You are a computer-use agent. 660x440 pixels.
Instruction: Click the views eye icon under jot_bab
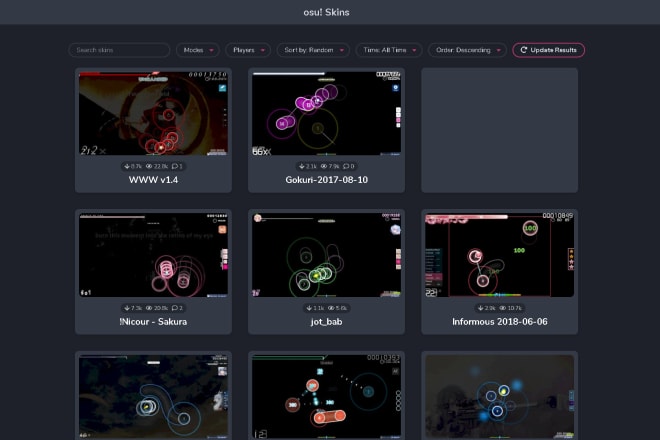click(331, 308)
